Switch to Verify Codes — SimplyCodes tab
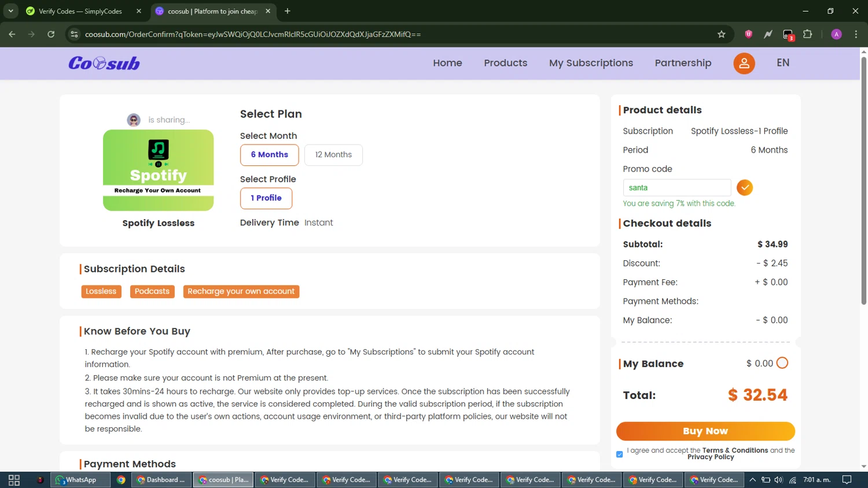This screenshot has height=488, width=868. click(80, 11)
